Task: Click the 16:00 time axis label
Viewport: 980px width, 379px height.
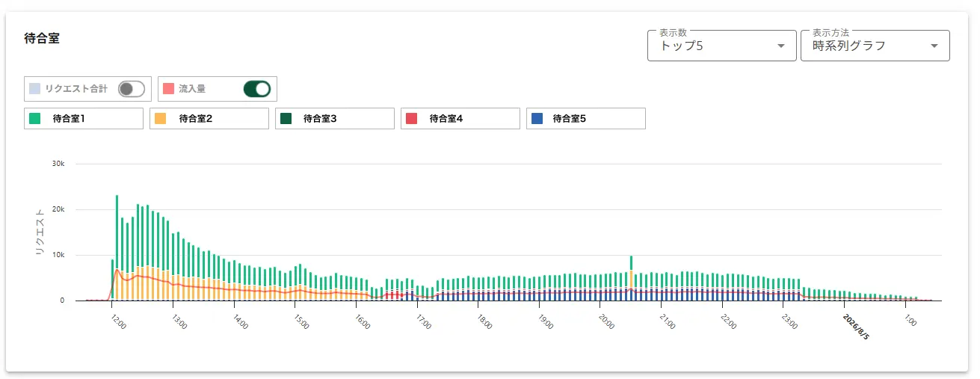Action: (363, 322)
